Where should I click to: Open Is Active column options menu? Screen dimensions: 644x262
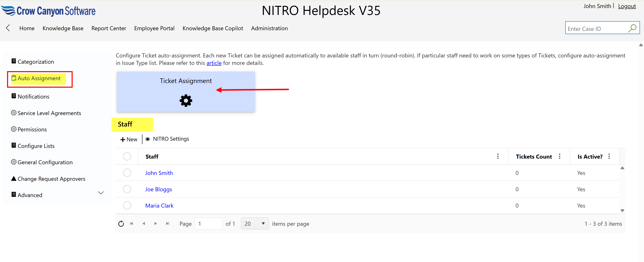[609, 156]
